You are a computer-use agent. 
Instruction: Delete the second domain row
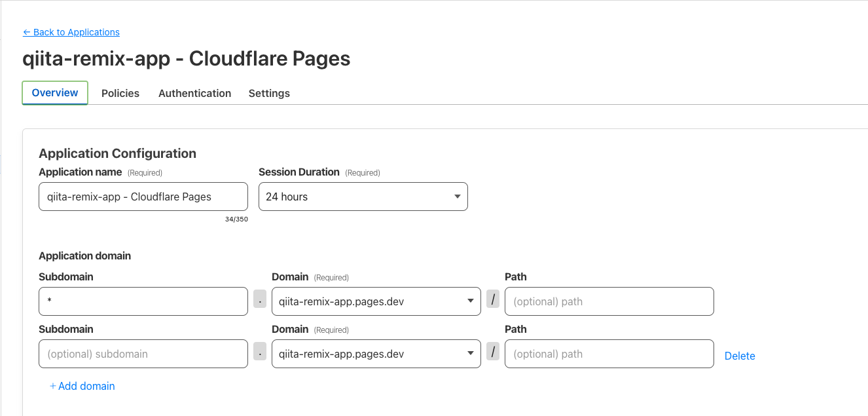coord(740,356)
